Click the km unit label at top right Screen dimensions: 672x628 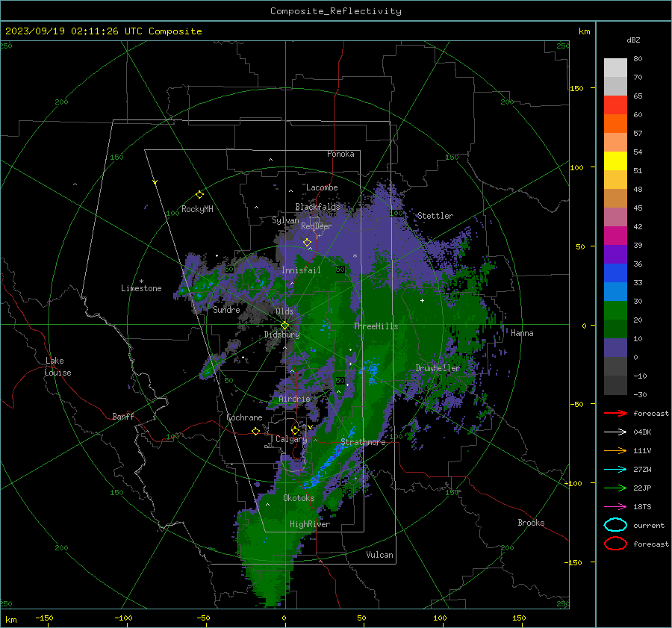pos(584,31)
